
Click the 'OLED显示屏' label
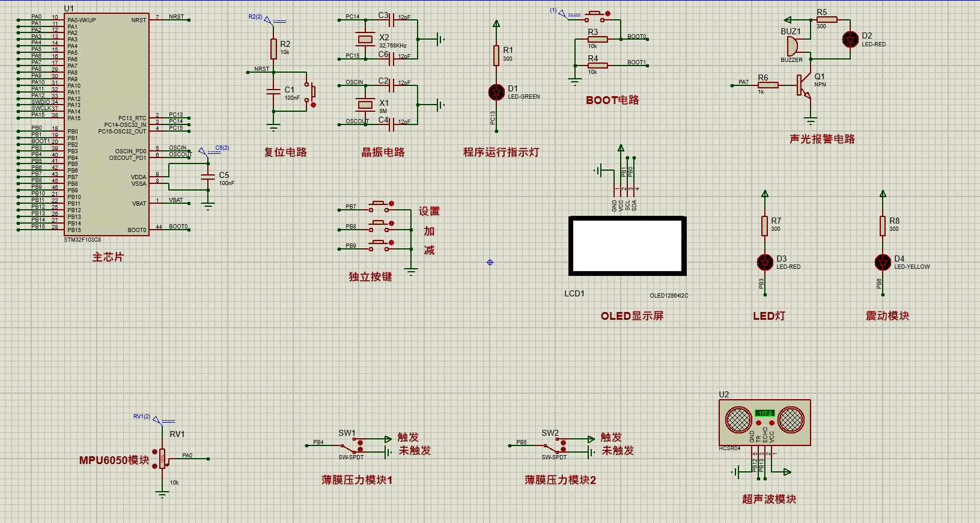coord(632,316)
